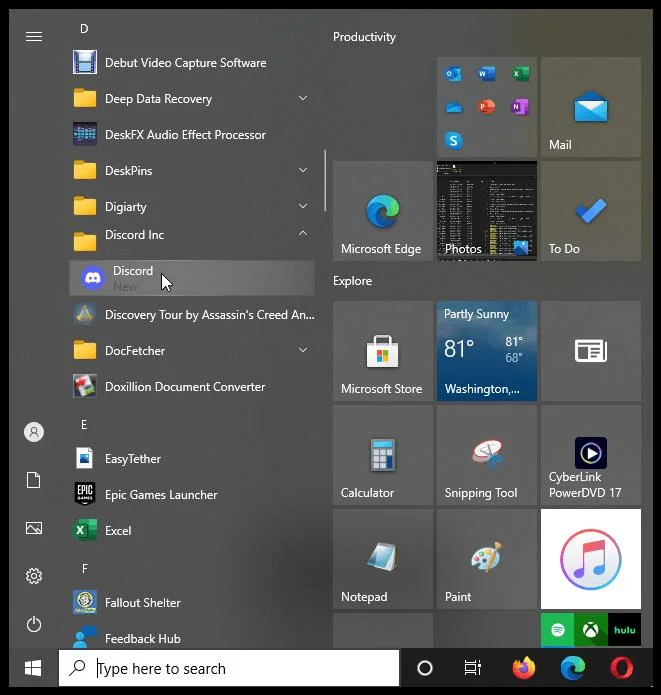The height and width of the screenshot is (695, 661).
Task: Open the Microsoft Edge tile
Action: [x=383, y=211]
